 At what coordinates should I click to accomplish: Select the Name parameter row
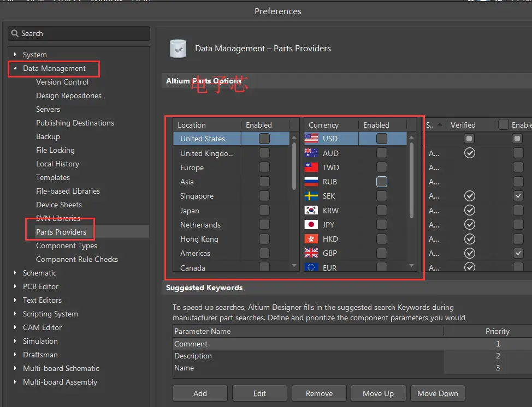point(352,368)
